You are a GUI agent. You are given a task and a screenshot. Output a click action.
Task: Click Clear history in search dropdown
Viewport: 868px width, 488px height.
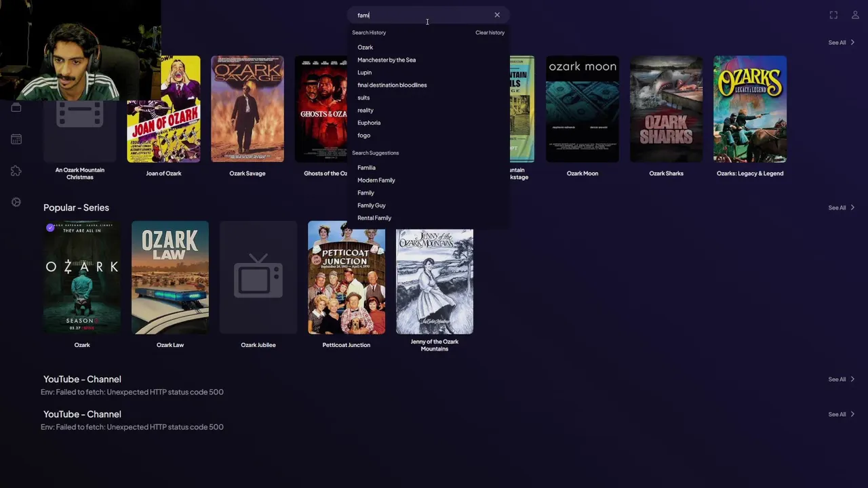pyautogui.click(x=490, y=33)
